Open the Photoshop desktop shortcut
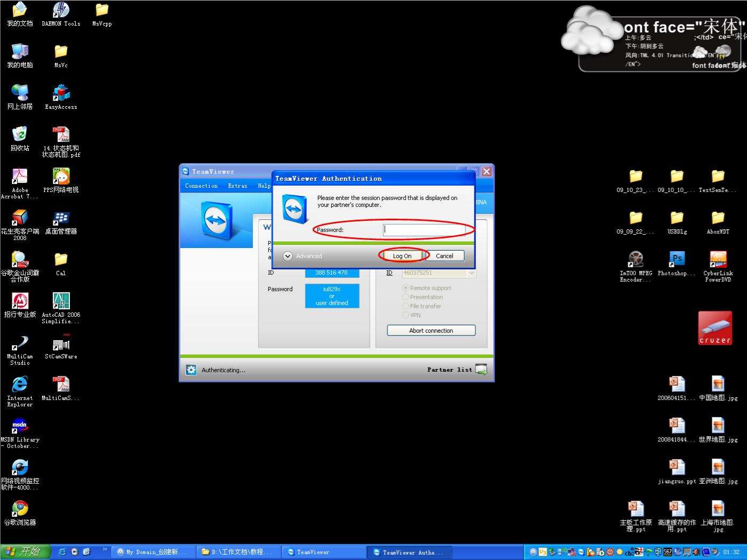 click(x=677, y=260)
